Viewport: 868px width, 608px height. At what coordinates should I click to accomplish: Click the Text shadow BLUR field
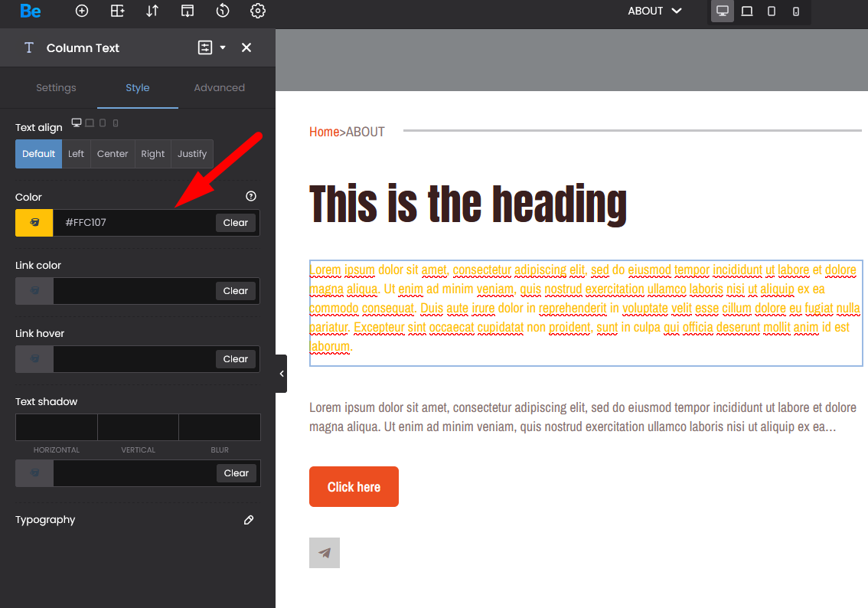pos(220,427)
